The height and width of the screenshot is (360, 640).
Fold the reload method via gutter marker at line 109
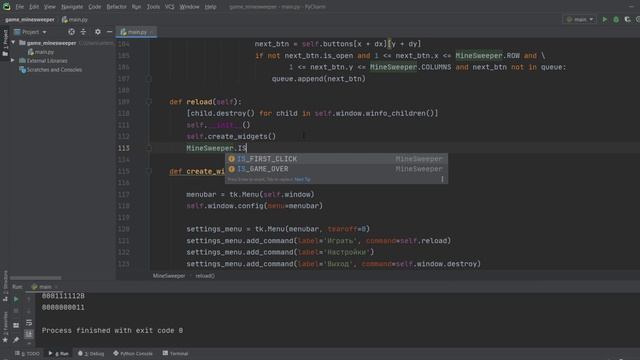149,102
